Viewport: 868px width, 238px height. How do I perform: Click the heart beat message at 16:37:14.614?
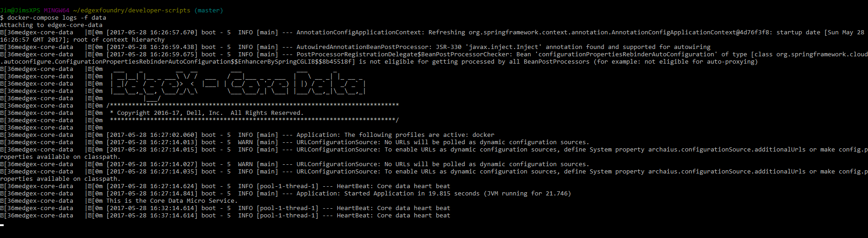[x=393, y=216]
